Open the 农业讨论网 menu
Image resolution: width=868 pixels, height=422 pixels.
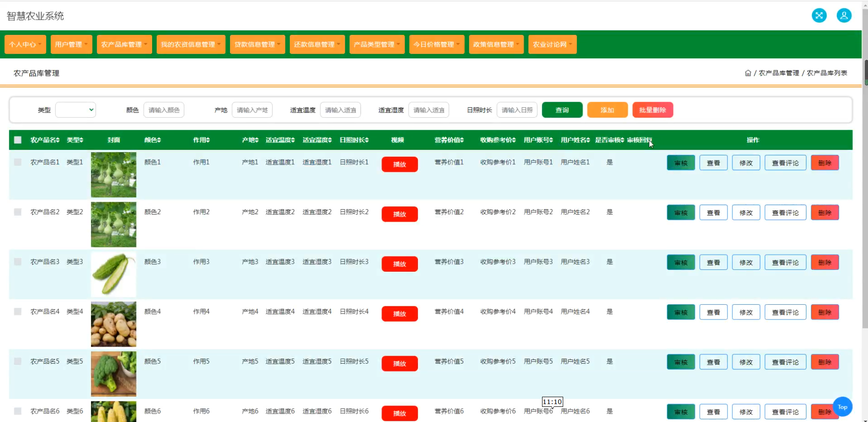552,45
